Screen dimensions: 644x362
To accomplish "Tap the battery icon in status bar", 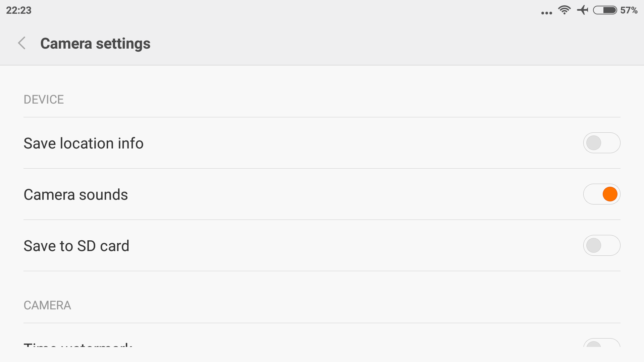I will click(x=605, y=10).
